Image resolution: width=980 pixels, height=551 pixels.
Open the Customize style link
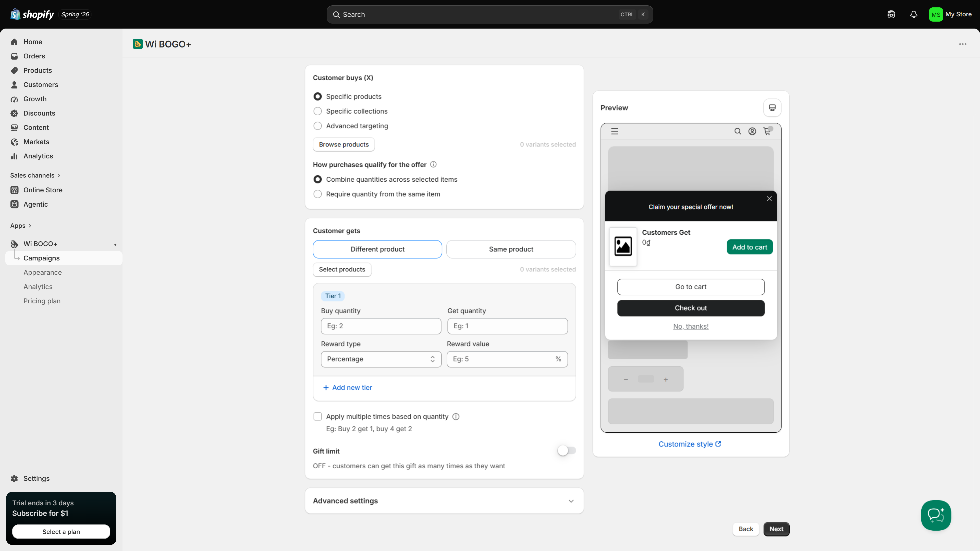coord(690,444)
